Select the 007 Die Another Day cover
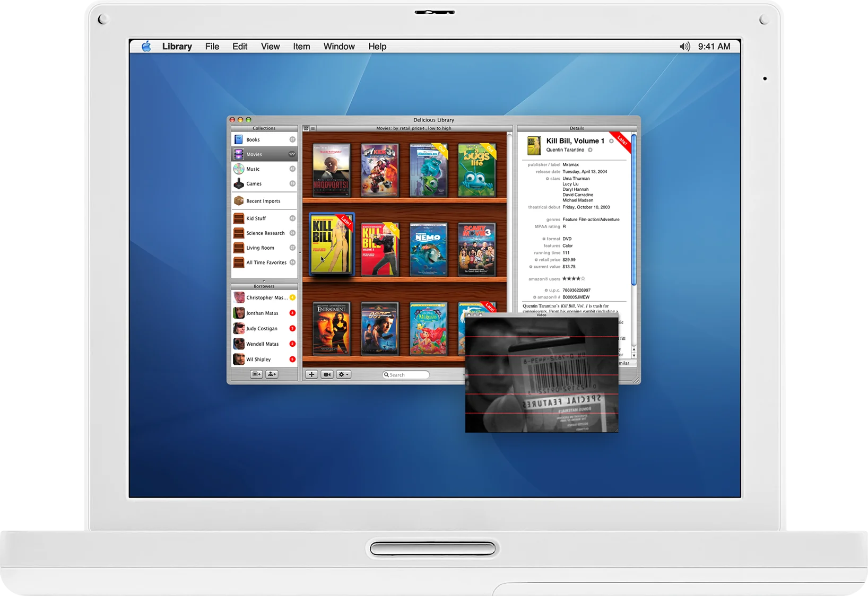 pos(379,329)
